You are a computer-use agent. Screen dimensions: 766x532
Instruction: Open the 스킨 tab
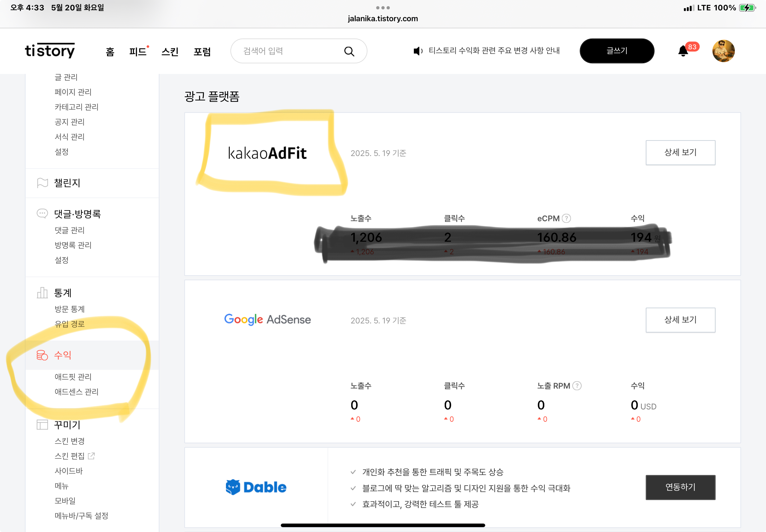170,52
